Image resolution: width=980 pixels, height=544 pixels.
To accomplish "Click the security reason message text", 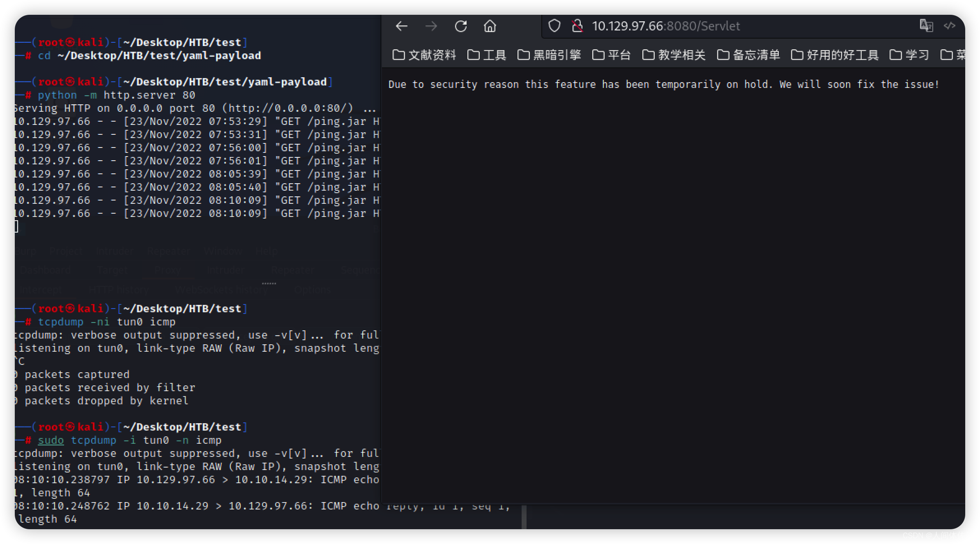I will coord(664,84).
